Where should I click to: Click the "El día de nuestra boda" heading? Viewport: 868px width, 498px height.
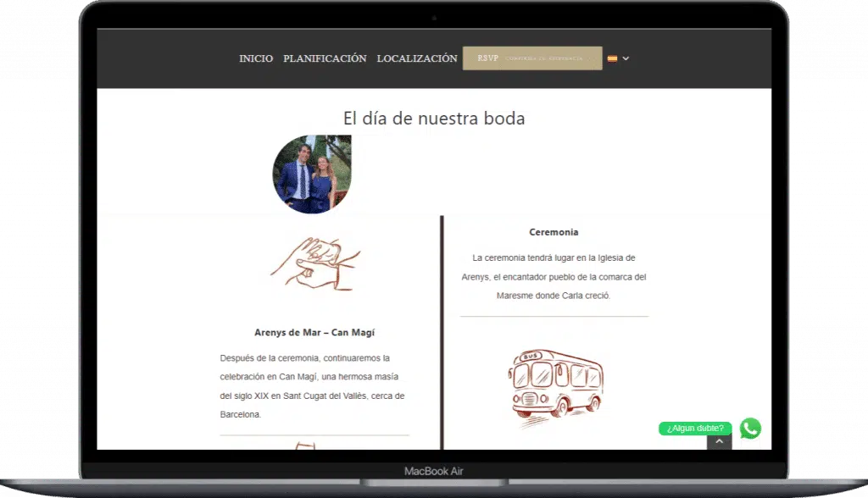(x=434, y=119)
